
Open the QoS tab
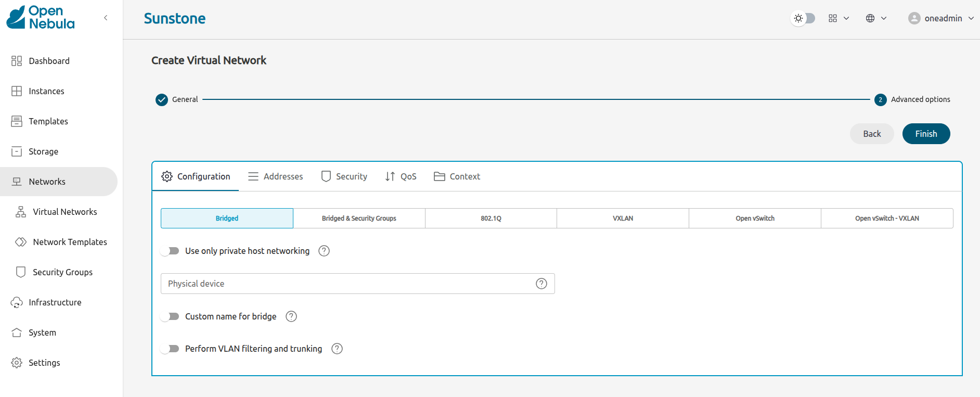pyautogui.click(x=401, y=176)
